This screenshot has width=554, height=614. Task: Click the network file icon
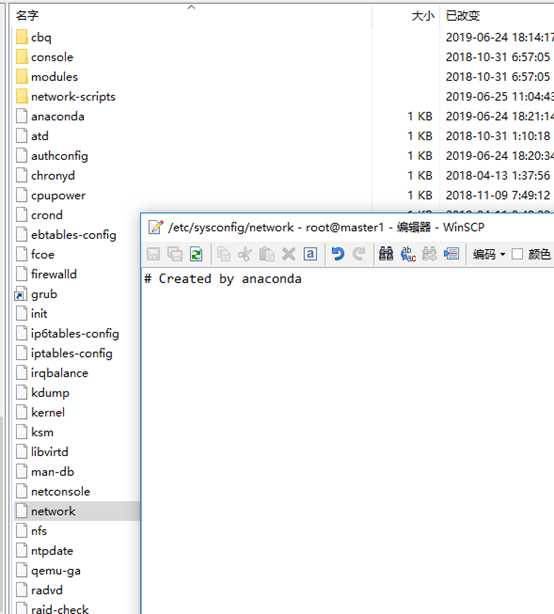tap(22, 511)
